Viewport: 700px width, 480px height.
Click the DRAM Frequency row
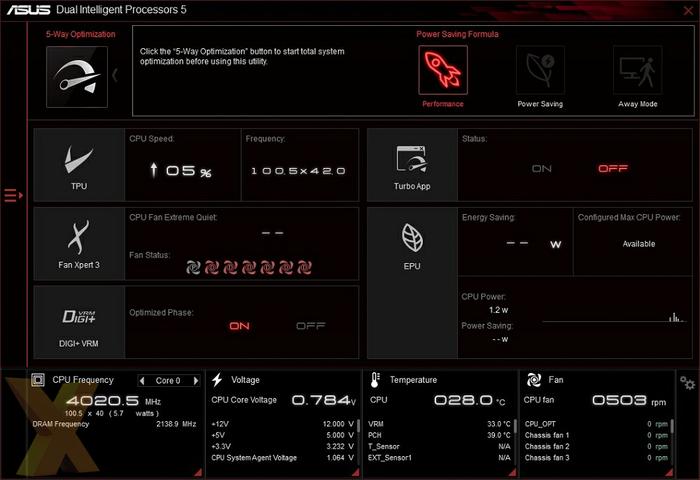click(x=114, y=424)
